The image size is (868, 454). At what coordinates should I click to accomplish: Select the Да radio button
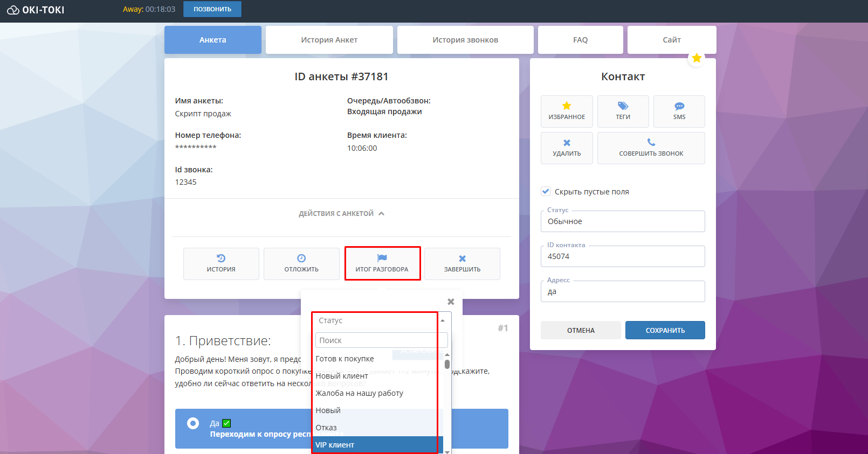tap(193, 423)
